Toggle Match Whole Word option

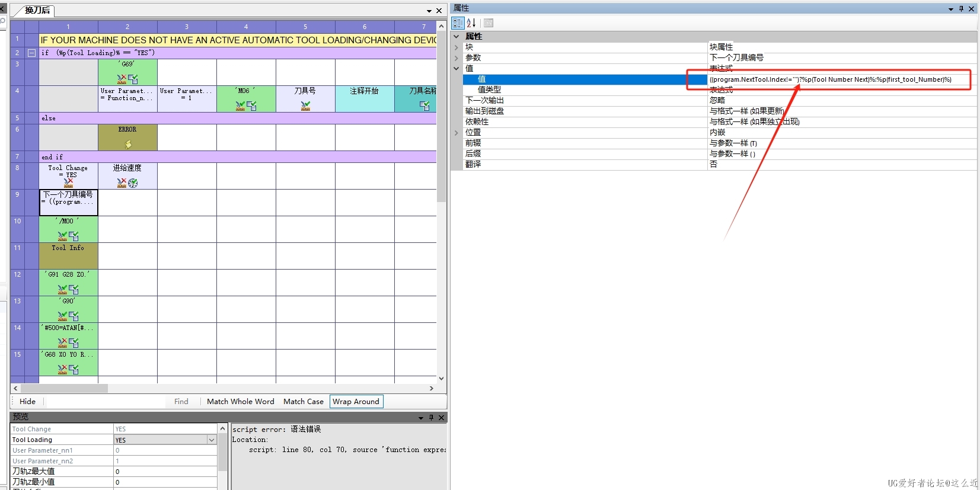coord(240,401)
